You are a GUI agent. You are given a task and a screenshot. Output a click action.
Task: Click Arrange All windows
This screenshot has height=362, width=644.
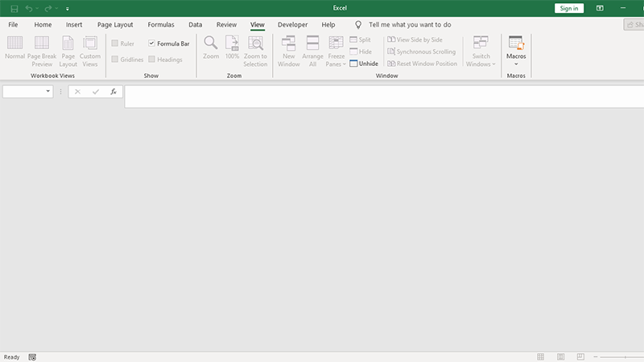tap(312, 51)
